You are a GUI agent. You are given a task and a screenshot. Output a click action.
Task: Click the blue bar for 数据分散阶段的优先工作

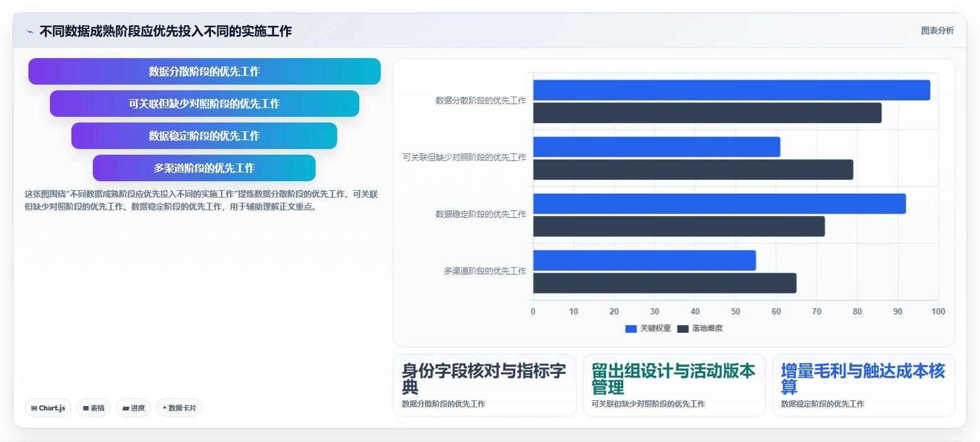pyautogui.click(x=732, y=90)
